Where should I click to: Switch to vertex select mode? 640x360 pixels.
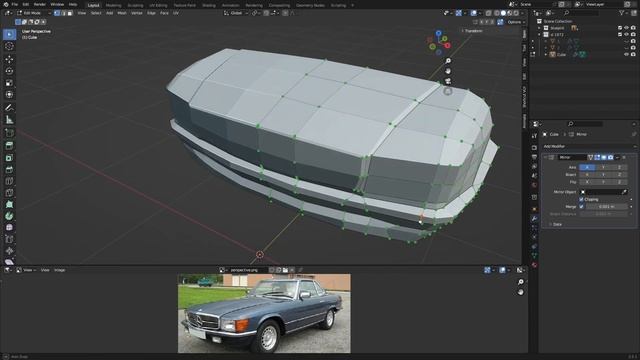pos(57,13)
